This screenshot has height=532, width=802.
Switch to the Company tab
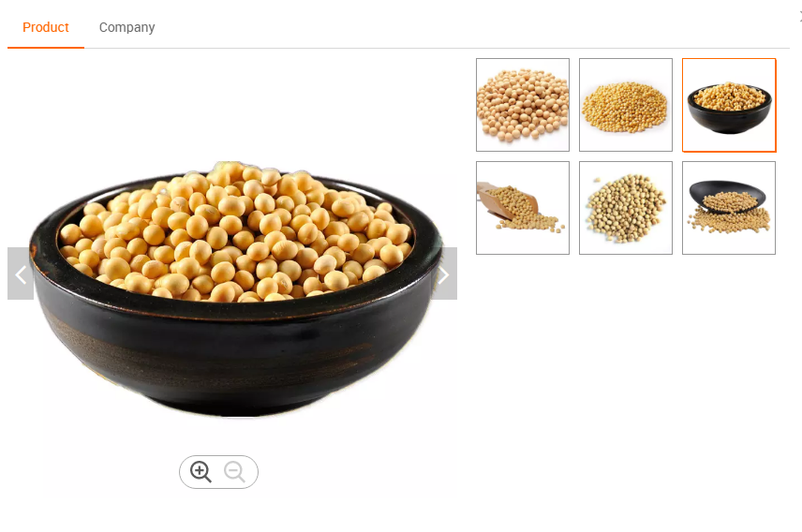[126, 27]
